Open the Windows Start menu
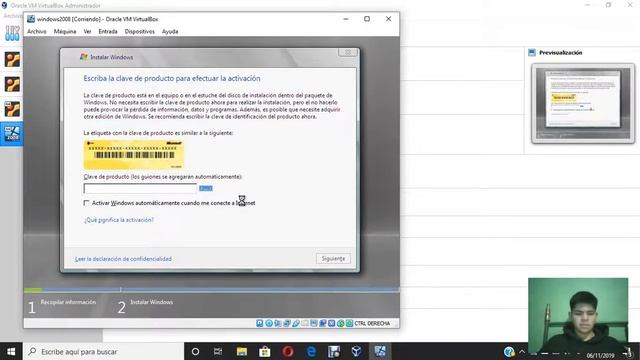Image resolution: width=640 pixels, height=360 pixels. 11,351
